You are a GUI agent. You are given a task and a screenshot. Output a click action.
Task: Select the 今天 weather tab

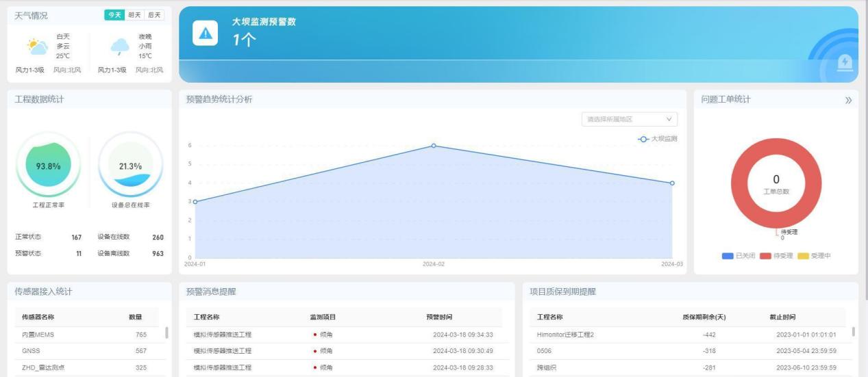click(x=114, y=15)
